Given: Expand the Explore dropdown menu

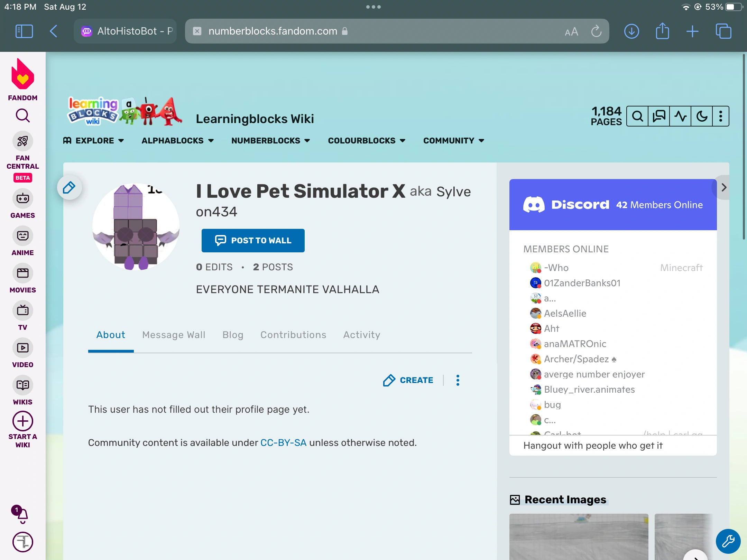Looking at the screenshot, I should (93, 141).
